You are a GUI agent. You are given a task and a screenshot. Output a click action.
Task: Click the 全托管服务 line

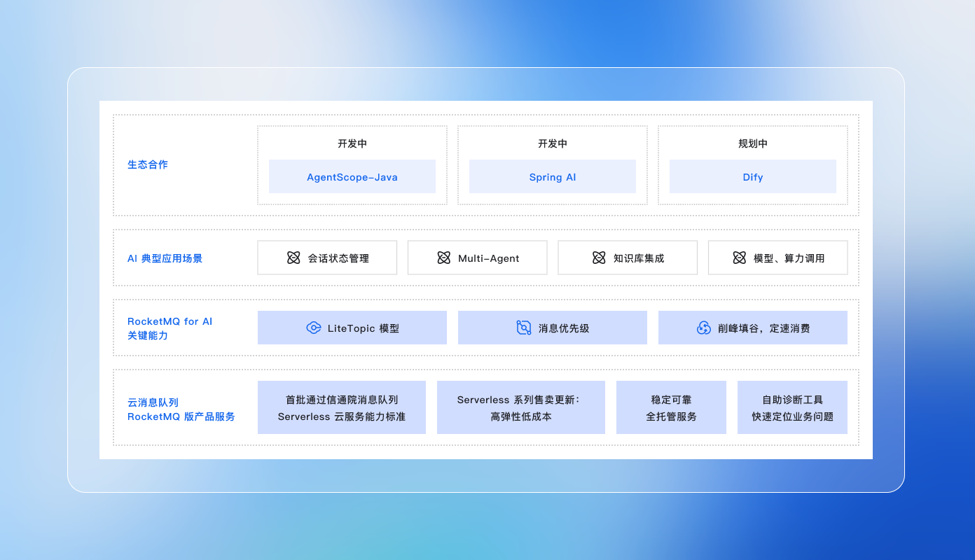[671, 416]
